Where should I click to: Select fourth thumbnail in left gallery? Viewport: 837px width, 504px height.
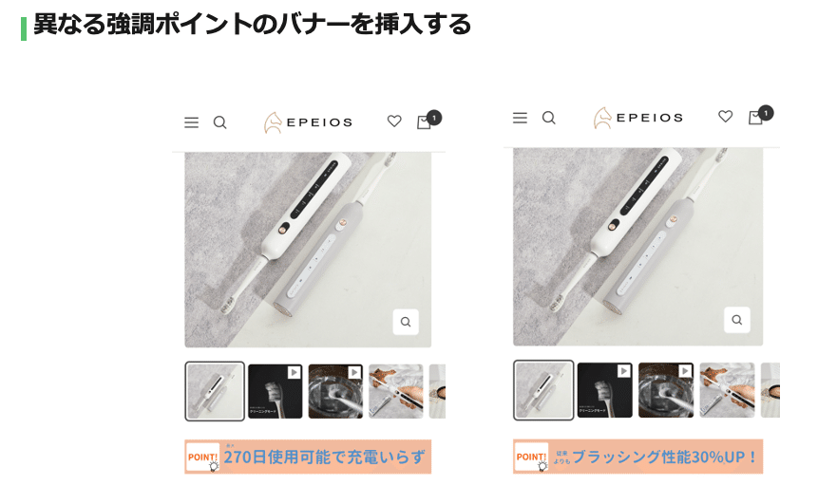point(395,391)
